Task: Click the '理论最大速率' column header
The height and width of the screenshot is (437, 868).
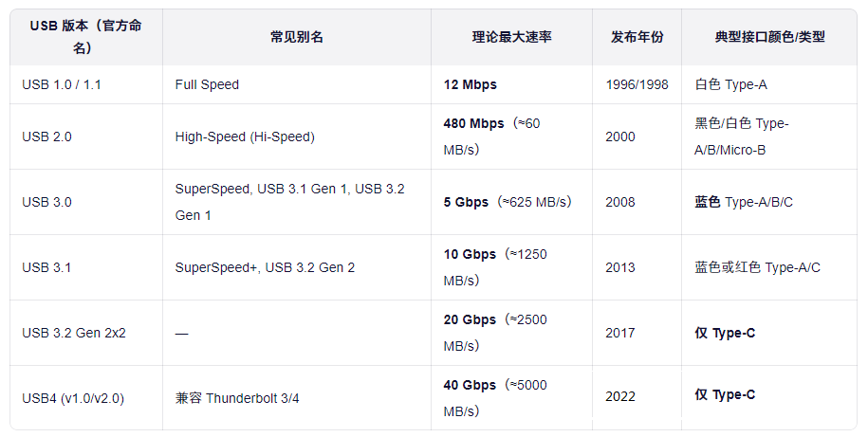Action: [x=512, y=37]
